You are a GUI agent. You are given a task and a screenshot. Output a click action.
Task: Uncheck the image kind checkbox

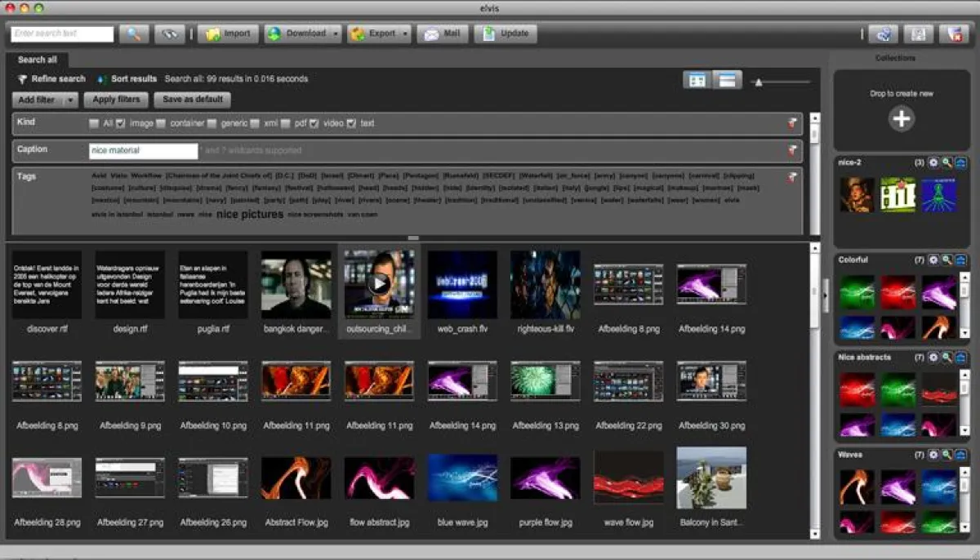tap(120, 123)
